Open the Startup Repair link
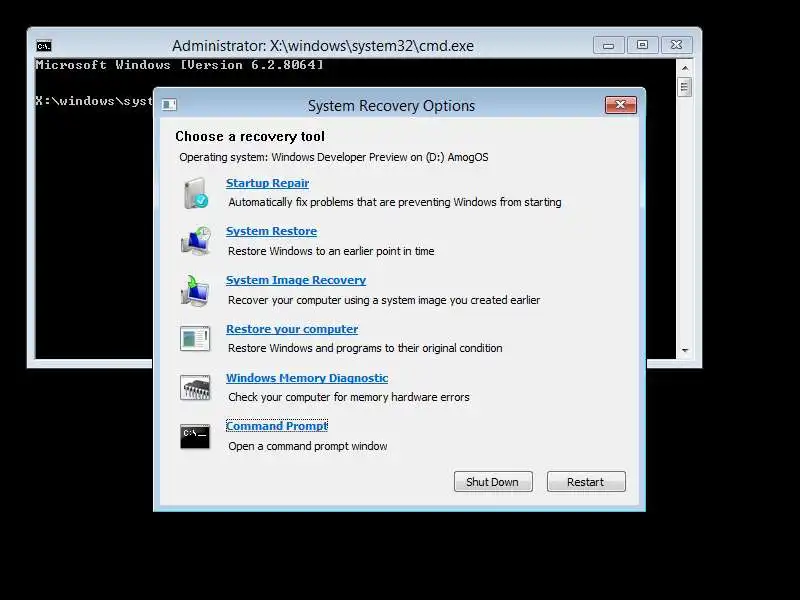800x600 pixels. [267, 183]
